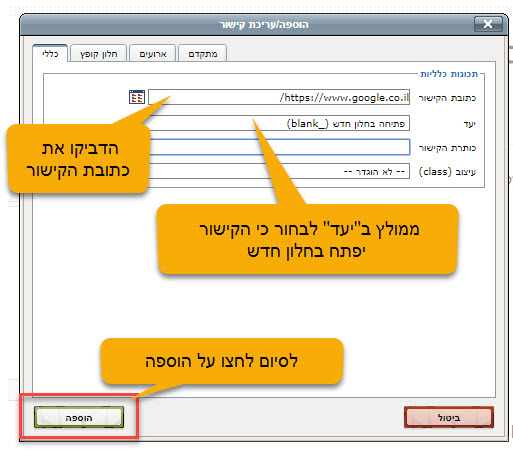The image size is (513, 451).
Task: Open the עיצוב (class) dropdown
Action: (x=279, y=171)
